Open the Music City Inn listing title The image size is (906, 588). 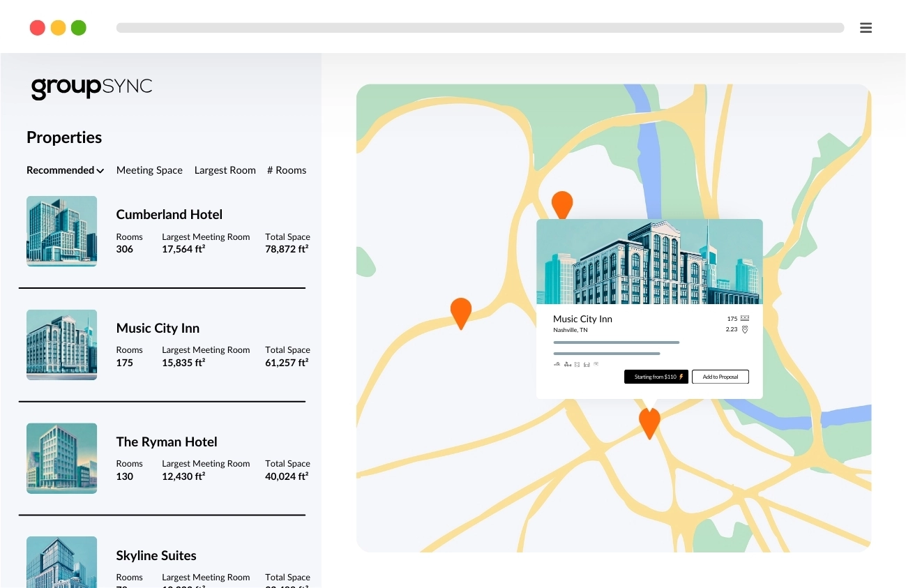158,328
